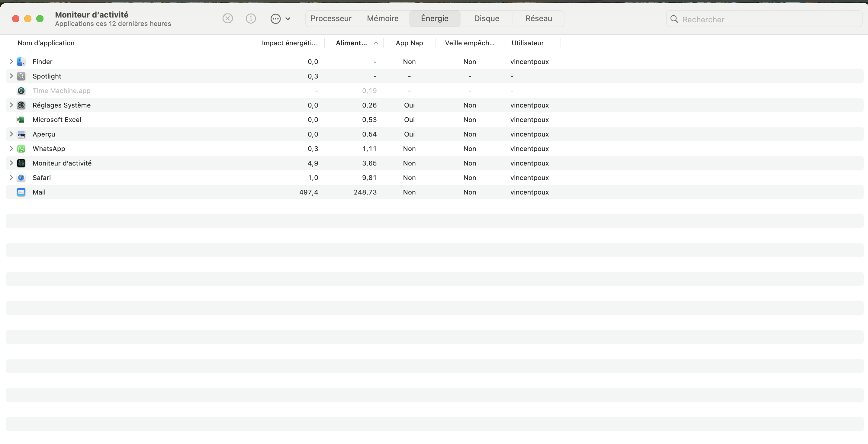This screenshot has width=868, height=444.
Task: Click the stop process X icon
Action: [228, 18]
